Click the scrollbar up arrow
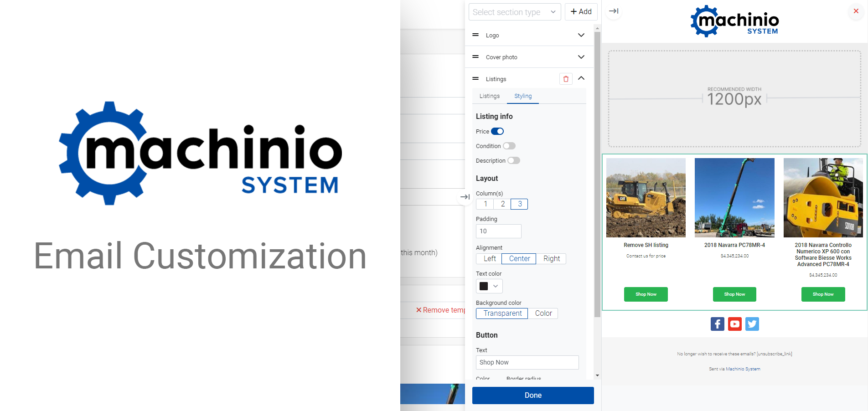The height and width of the screenshot is (411, 868). [x=597, y=28]
